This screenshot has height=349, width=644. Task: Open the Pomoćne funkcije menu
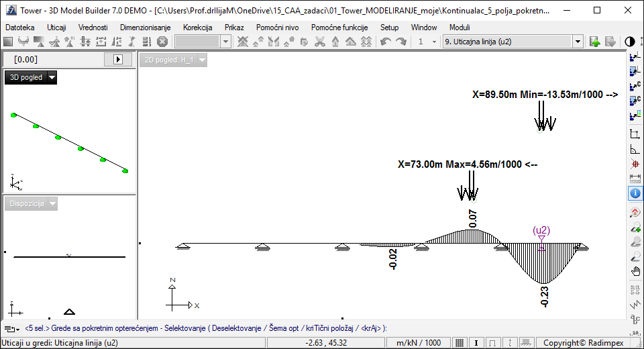coord(339,28)
